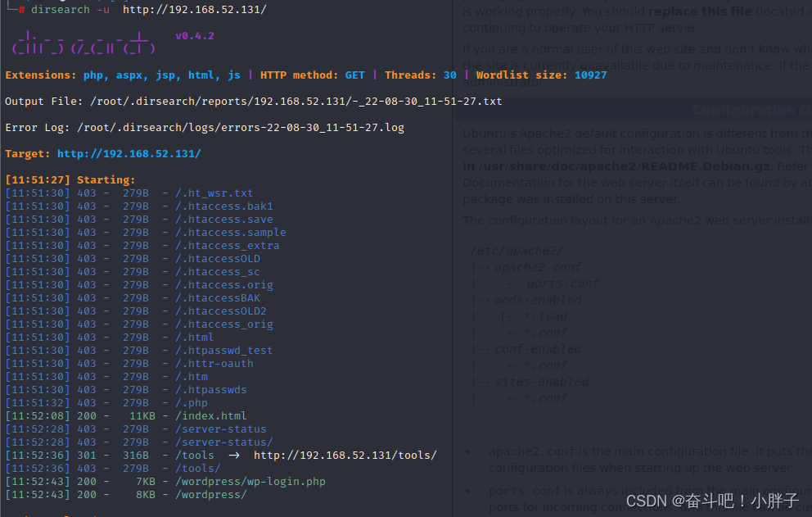The height and width of the screenshot is (517, 812).
Task: Click apache2.conf in browser config tree
Action: coord(538,267)
